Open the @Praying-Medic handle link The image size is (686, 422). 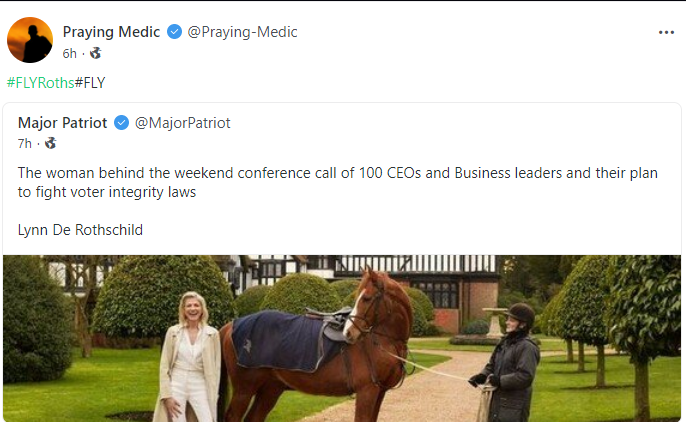242,32
